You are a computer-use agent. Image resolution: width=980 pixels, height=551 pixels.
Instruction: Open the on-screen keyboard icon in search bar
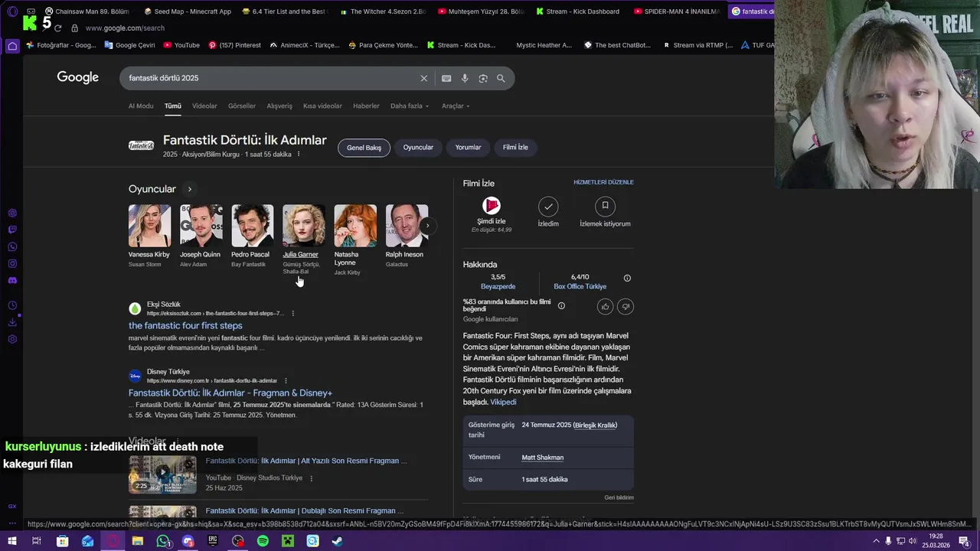pos(446,78)
